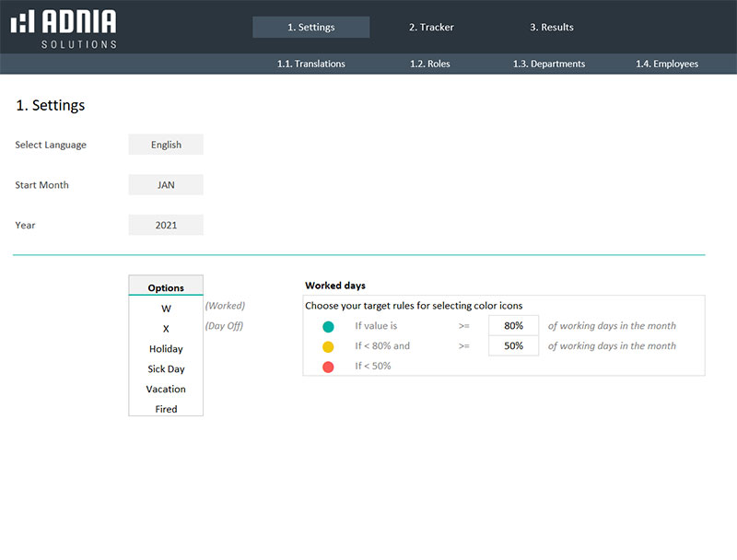Change the Start Month JAN field
Screen dimensions: 737x560
coord(166,185)
